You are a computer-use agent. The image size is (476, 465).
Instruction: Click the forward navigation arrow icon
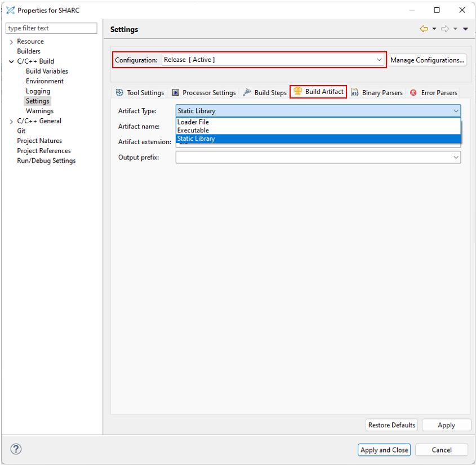pyautogui.click(x=444, y=29)
